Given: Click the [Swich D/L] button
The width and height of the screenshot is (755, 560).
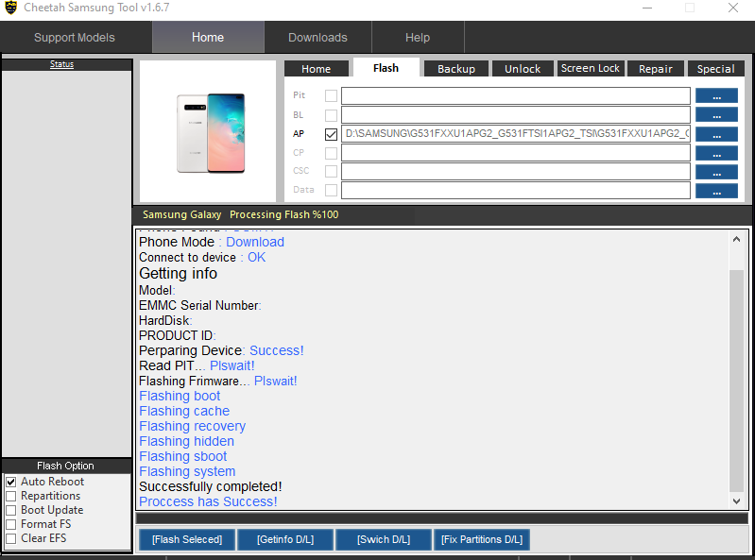Looking at the screenshot, I should coord(384,539).
